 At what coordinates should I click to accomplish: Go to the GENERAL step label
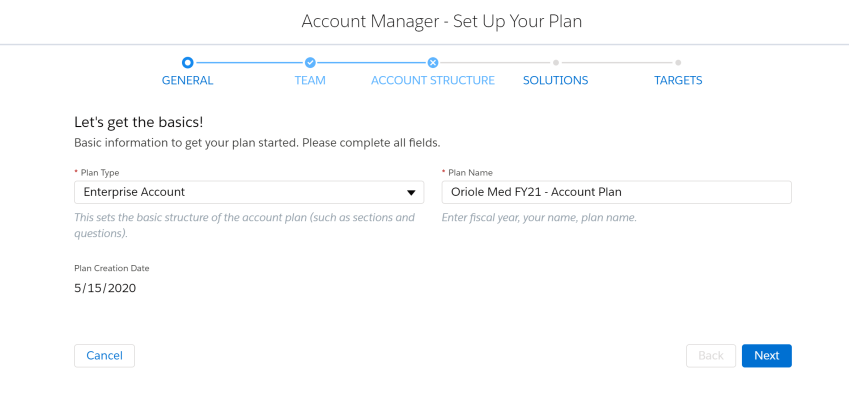(187, 81)
